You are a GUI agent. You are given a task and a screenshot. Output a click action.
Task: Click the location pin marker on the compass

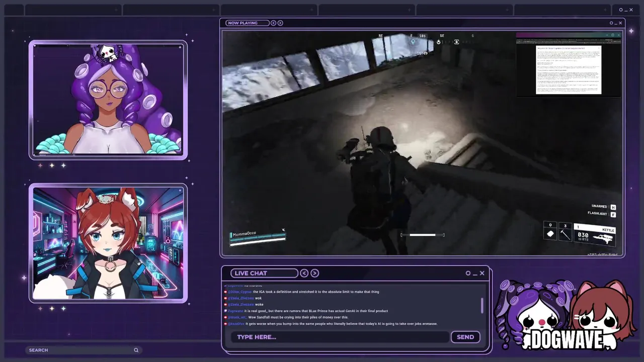click(x=413, y=42)
